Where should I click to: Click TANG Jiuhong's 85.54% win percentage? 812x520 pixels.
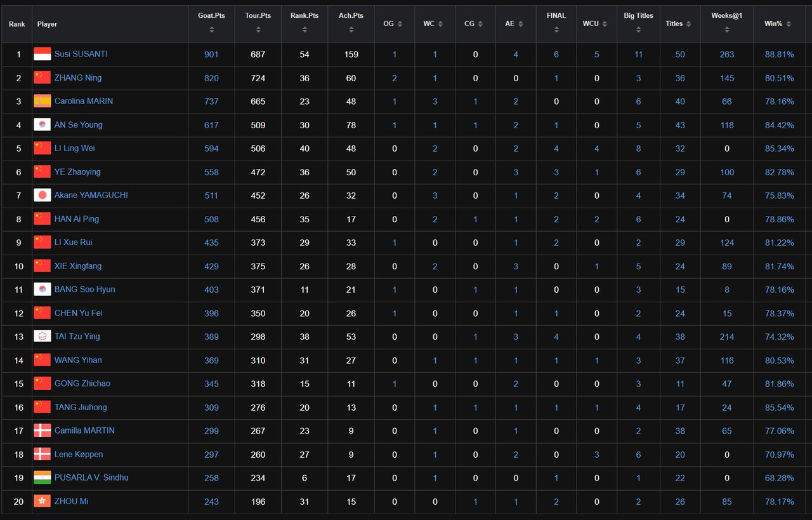pos(780,407)
